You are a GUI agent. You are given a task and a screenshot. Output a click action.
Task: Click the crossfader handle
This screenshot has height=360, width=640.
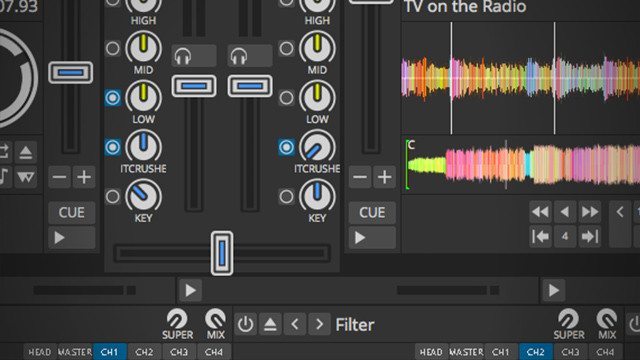pos(222,253)
